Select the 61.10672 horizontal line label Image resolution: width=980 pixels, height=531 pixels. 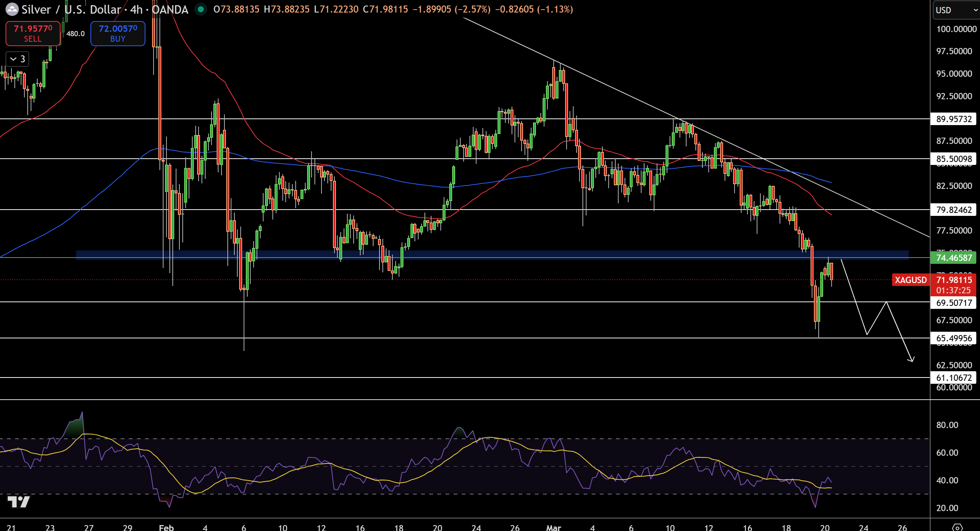click(954, 377)
